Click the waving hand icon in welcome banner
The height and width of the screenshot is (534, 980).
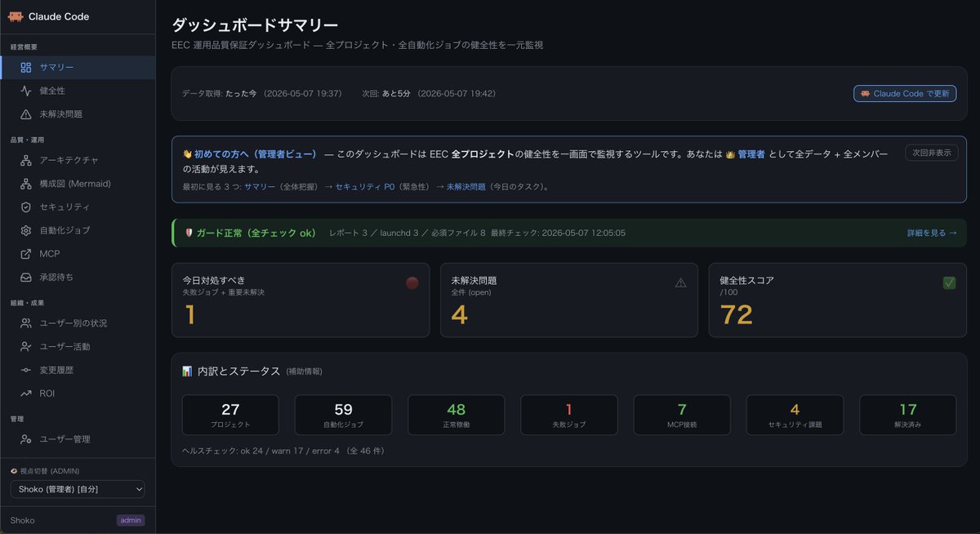click(187, 154)
